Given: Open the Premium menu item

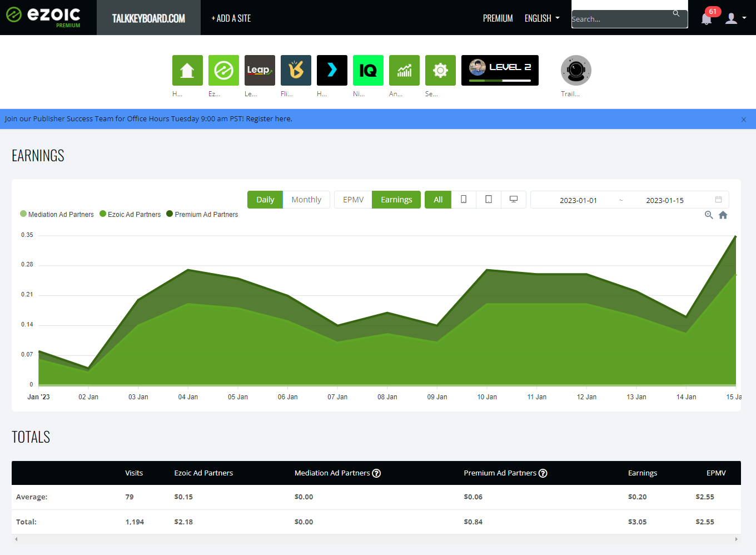Looking at the screenshot, I should 498,18.
